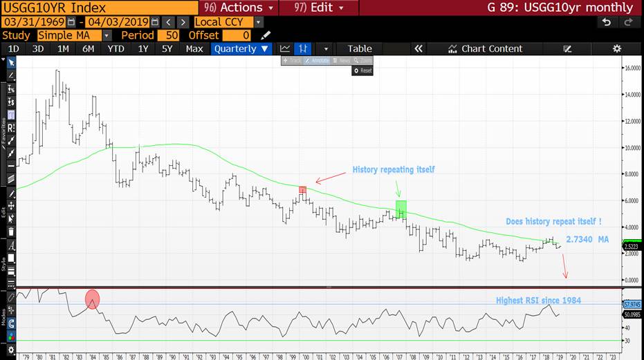Image resolution: width=644 pixels, height=360 pixels.
Task: Select the bar chart type icon
Action: 303,48
